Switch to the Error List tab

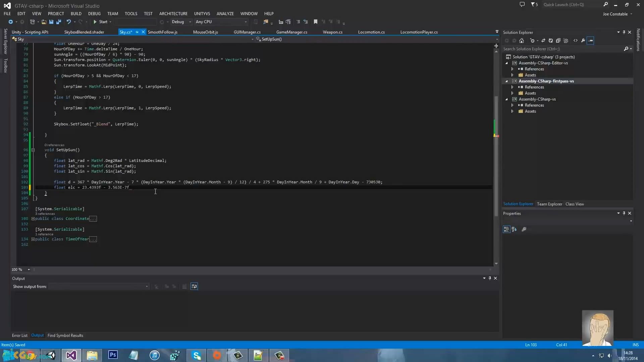point(20,336)
